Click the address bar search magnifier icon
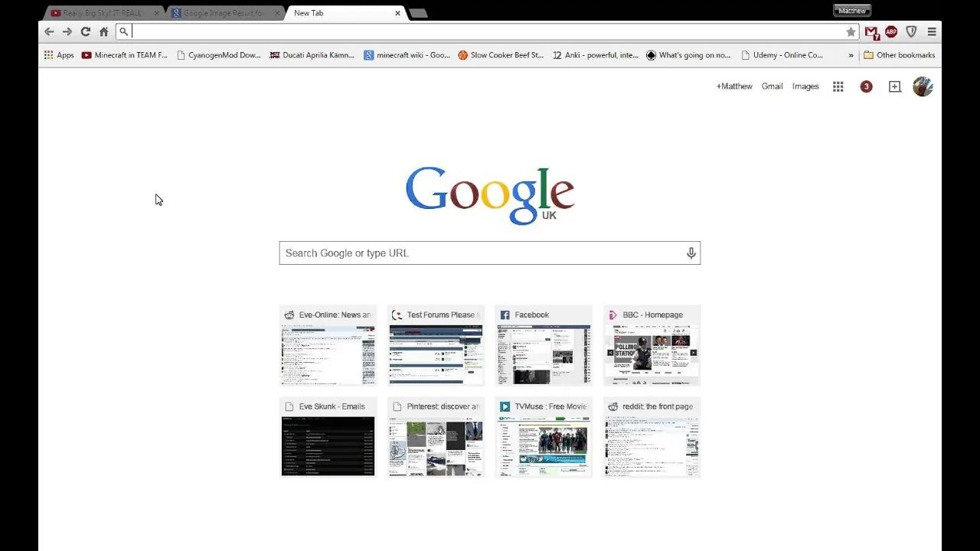 pyautogui.click(x=123, y=31)
